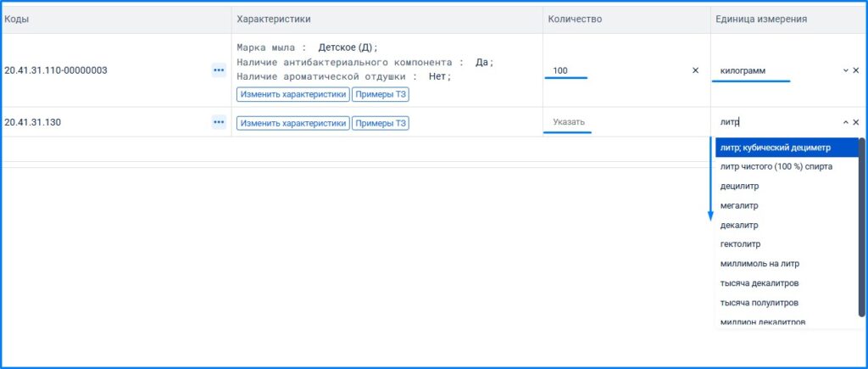Clear the typed литр unit text
The width and height of the screenshot is (868, 369).
click(856, 122)
